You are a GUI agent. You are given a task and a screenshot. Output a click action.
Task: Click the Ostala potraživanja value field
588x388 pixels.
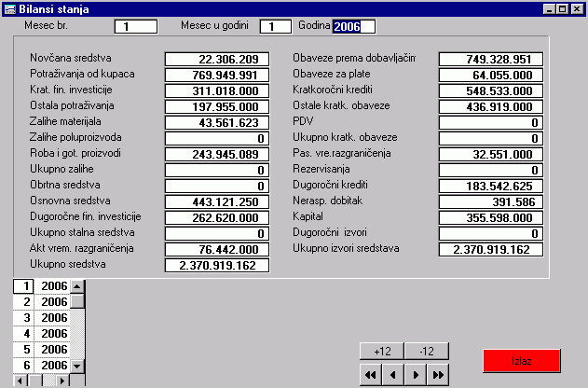[217, 106]
